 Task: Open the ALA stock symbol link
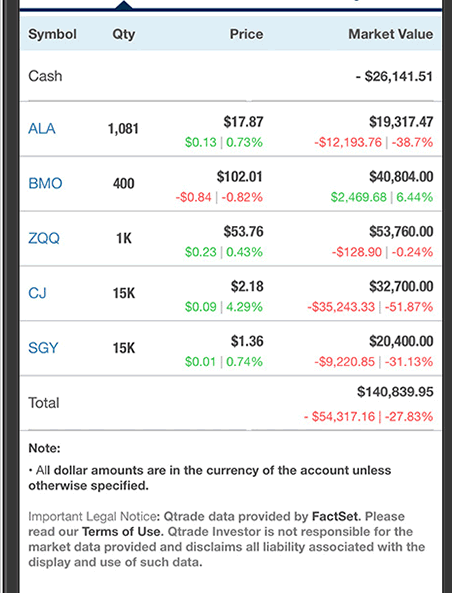[x=42, y=129]
